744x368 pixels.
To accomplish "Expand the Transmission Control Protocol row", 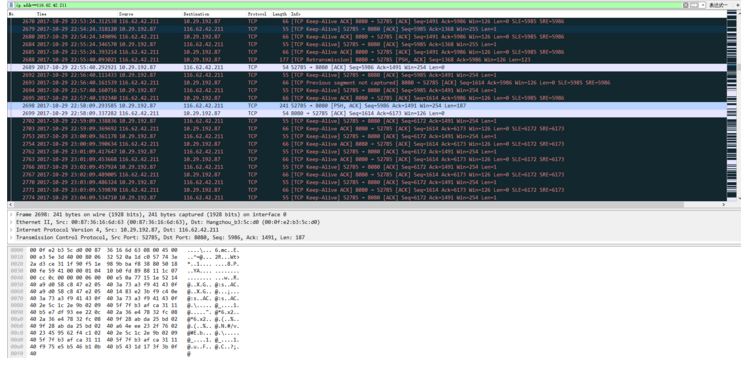I will 11,237.
